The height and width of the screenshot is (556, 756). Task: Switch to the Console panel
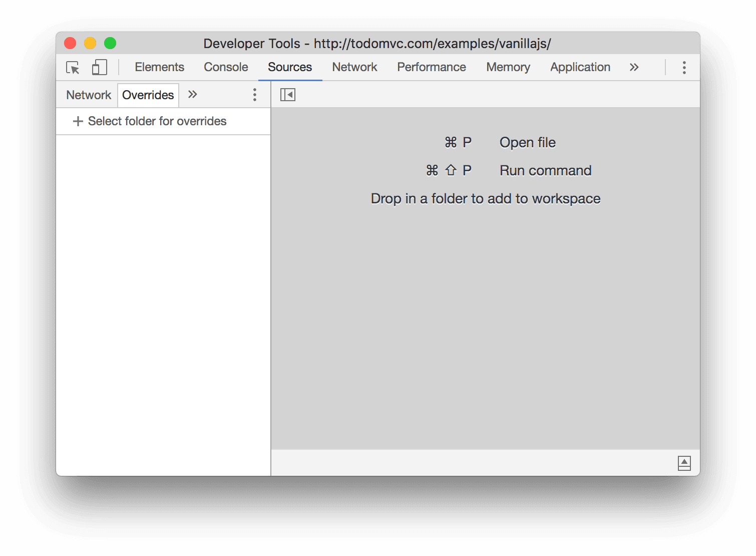(225, 67)
